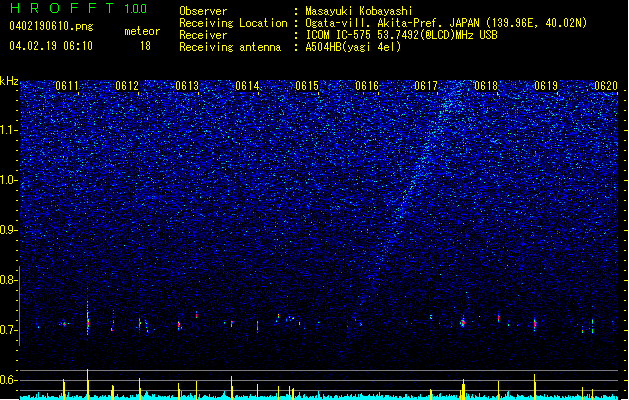Click the 1.1 frequency axis label
Viewport: 629px width, 400px height.
(x=8, y=130)
